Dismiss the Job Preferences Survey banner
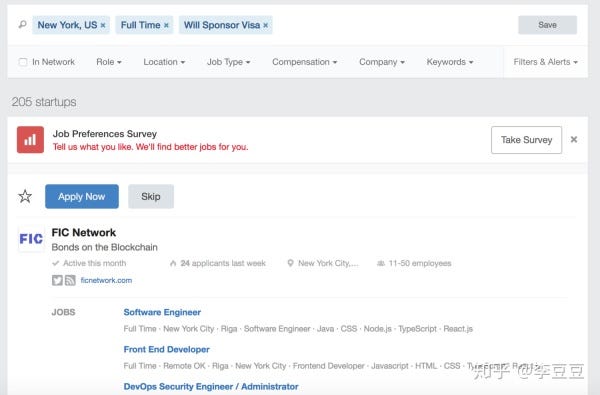 tap(574, 139)
